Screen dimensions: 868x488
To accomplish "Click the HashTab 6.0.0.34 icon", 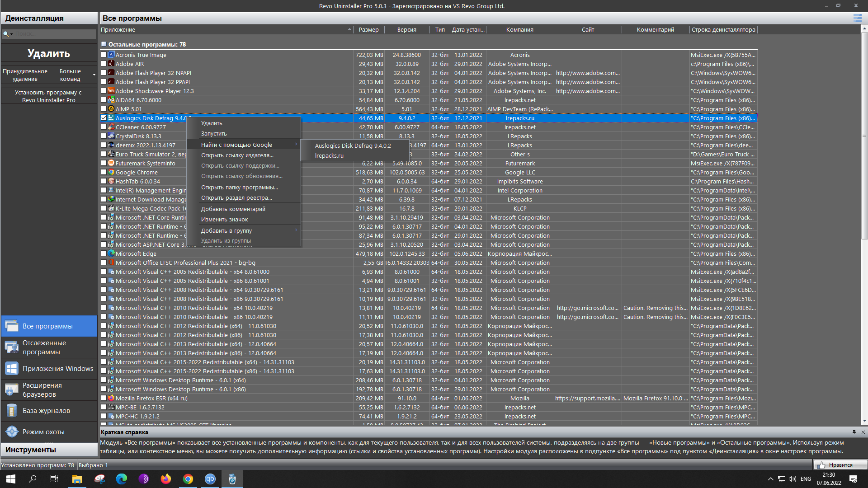I will 111,181.
